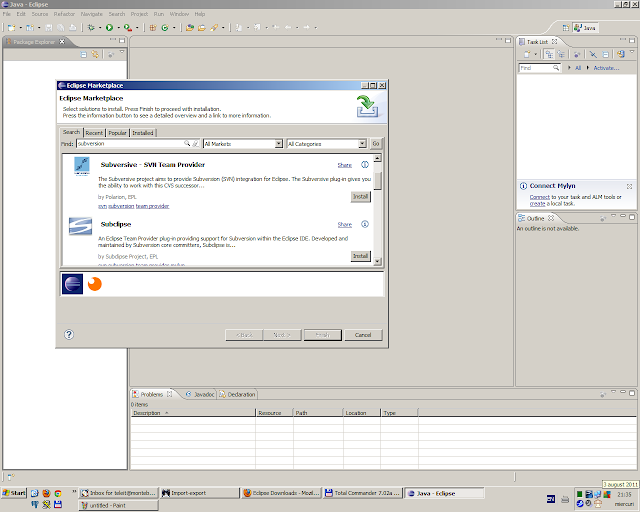Click the New Task icon in Task List
The width and height of the screenshot is (640, 512).
527,54
